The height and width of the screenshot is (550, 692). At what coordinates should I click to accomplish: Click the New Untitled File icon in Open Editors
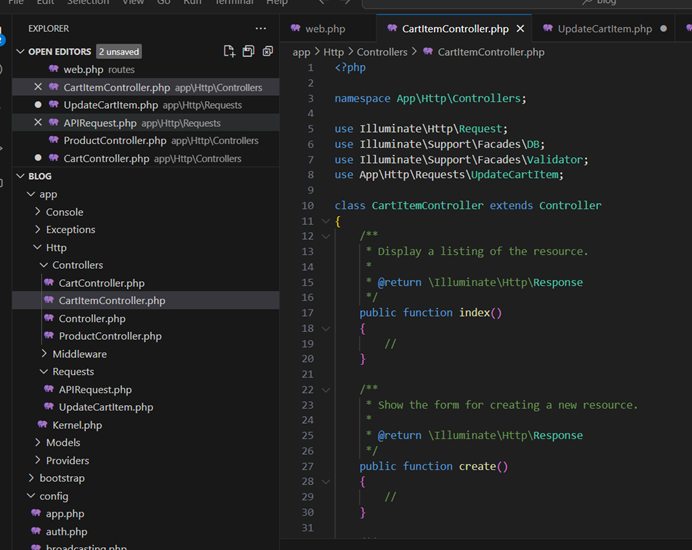coord(230,51)
